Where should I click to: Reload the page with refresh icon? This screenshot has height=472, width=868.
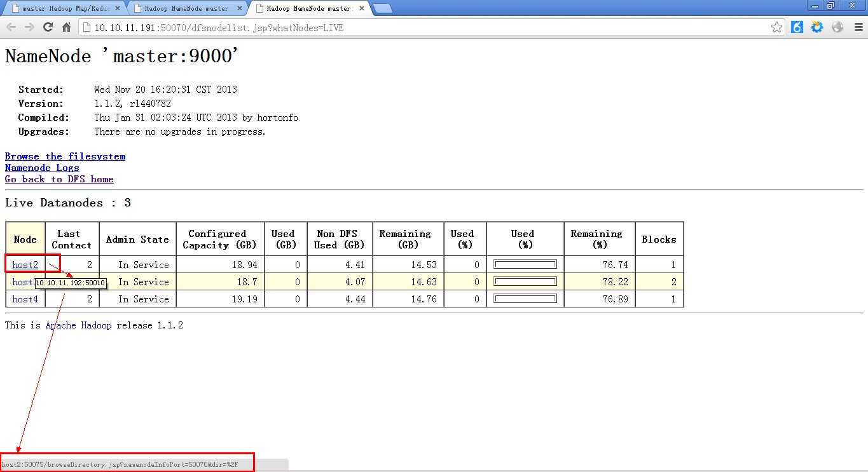click(x=48, y=27)
